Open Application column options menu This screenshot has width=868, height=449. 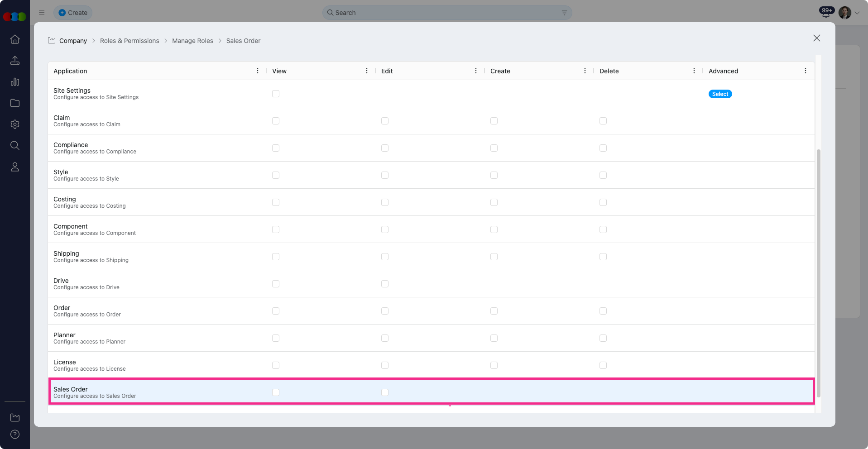(x=258, y=71)
